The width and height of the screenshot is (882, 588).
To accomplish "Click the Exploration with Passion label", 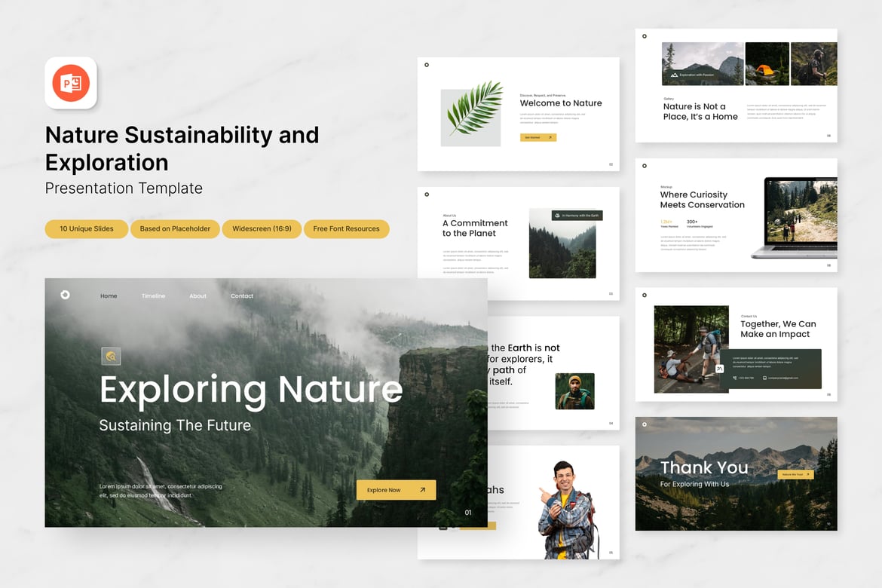I will pos(693,75).
